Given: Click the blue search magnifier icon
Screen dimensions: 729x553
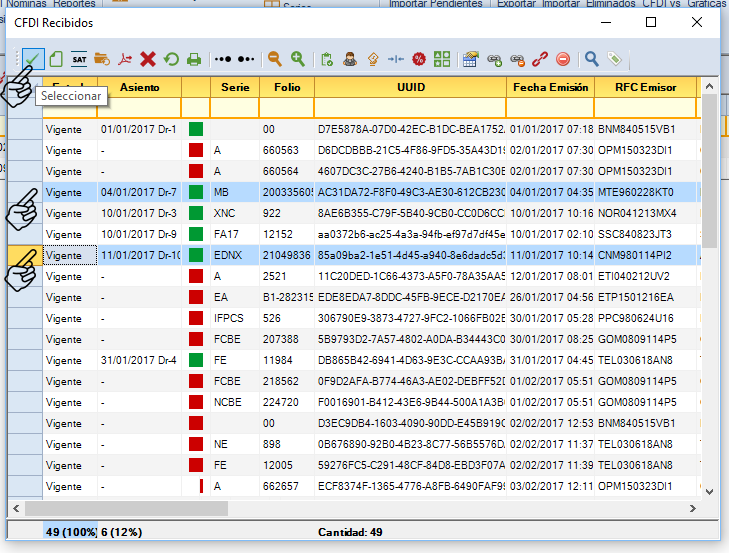Looking at the screenshot, I should click(x=592, y=60).
